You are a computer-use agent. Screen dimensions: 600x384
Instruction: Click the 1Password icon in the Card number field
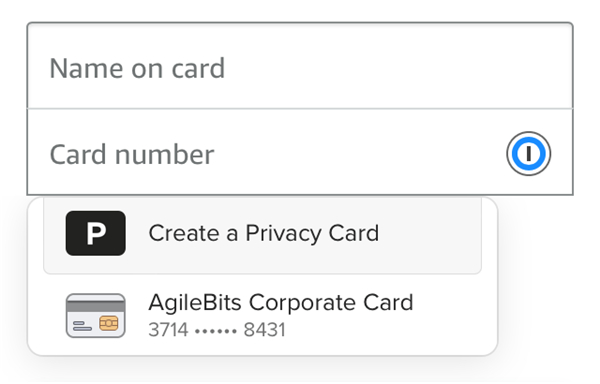click(528, 154)
